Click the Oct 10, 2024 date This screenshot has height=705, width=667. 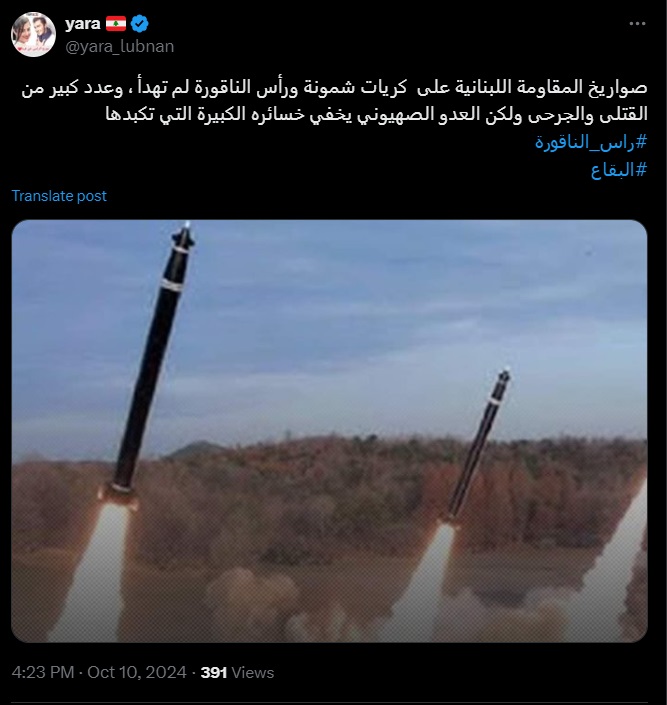pyautogui.click(x=137, y=672)
